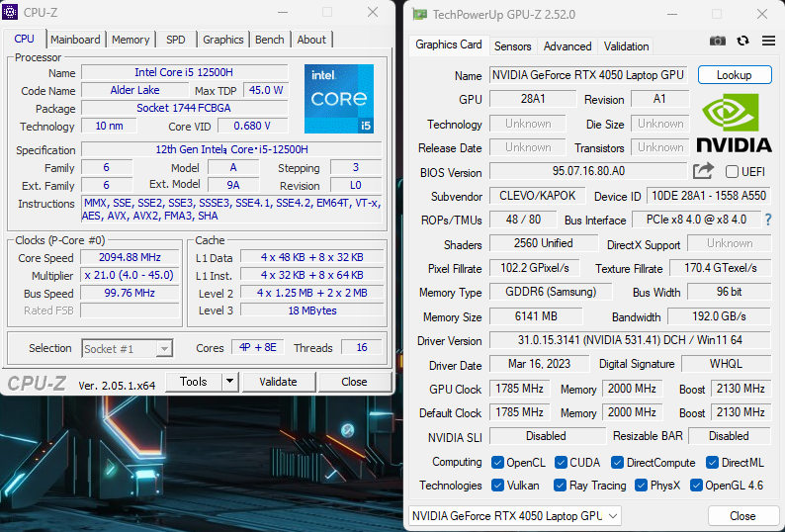
Task: Open the Advanced tab in GPU-Z
Action: pos(567,46)
